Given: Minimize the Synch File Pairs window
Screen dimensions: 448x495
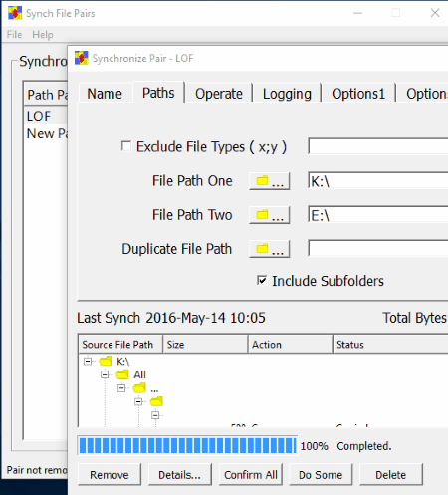Looking at the screenshot, I should point(357,13).
